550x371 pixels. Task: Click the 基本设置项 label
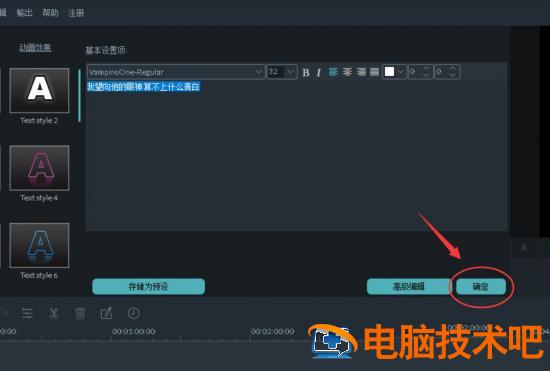106,50
